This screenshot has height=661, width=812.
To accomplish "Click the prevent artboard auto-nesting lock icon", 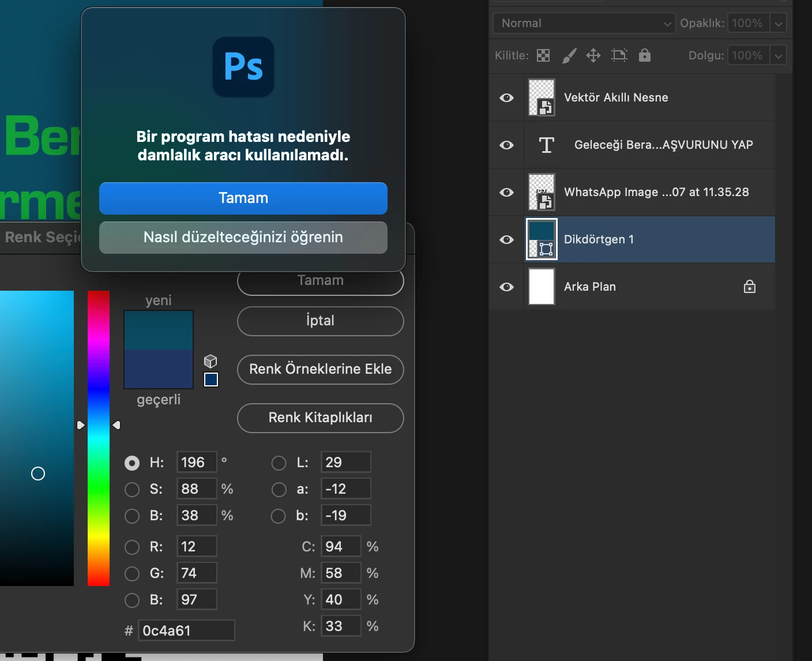I will [619, 55].
